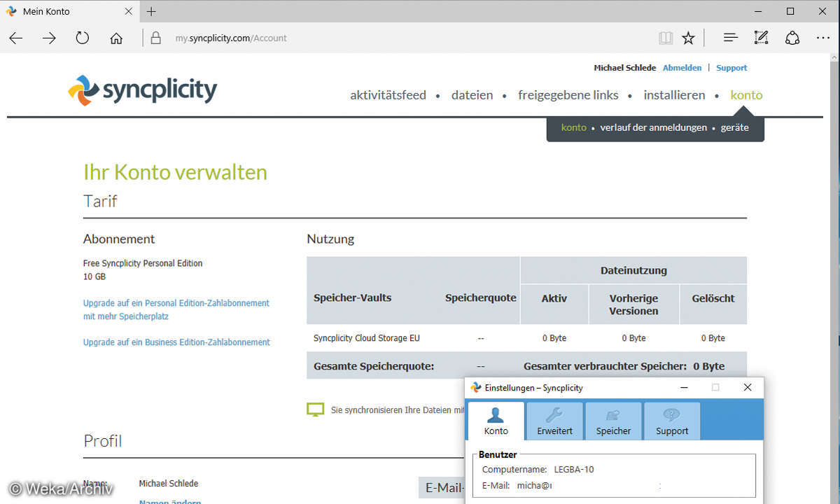The image size is (840, 504).
Task: Click the padlock site security icon
Action: (156, 38)
